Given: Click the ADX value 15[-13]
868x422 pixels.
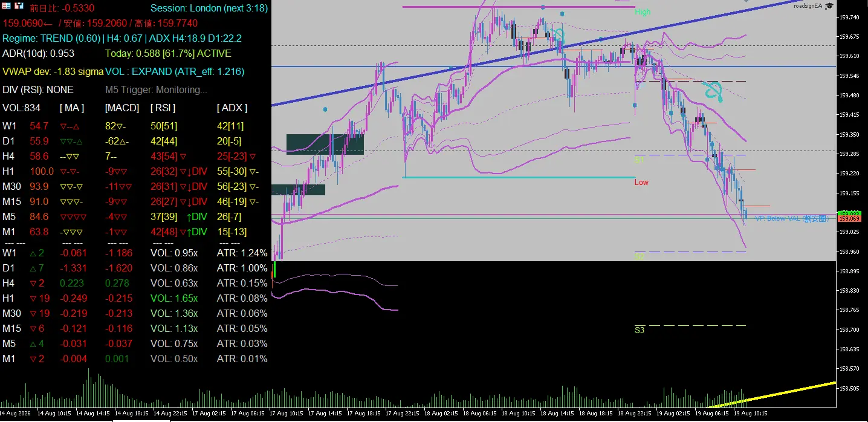Looking at the screenshot, I should (x=232, y=232).
